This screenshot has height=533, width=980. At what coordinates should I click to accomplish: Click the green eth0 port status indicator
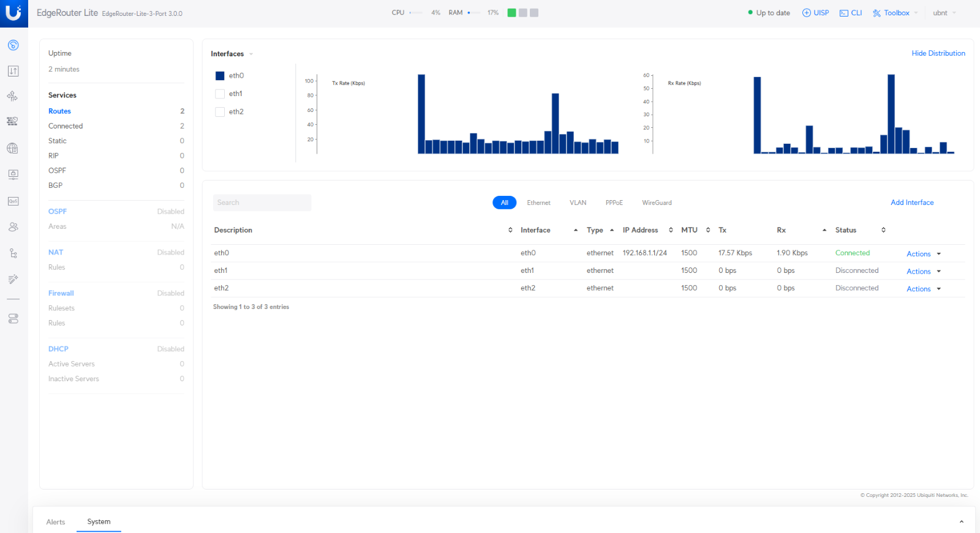pos(511,13)
